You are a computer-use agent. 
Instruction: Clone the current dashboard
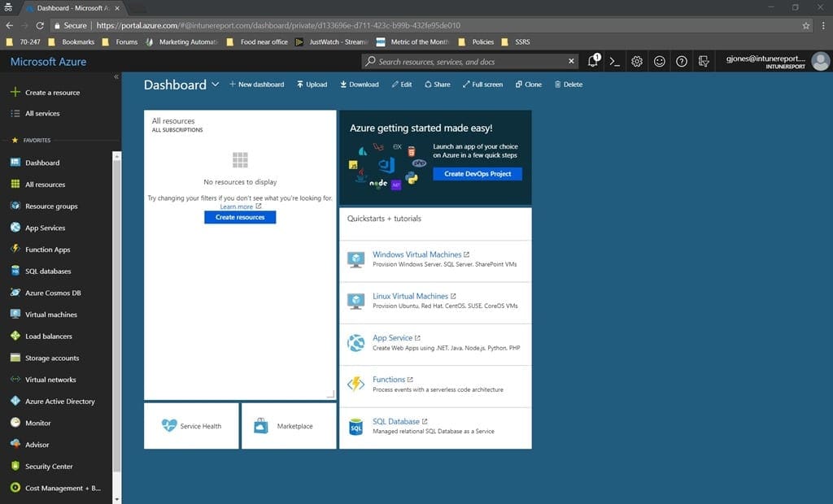529,85
